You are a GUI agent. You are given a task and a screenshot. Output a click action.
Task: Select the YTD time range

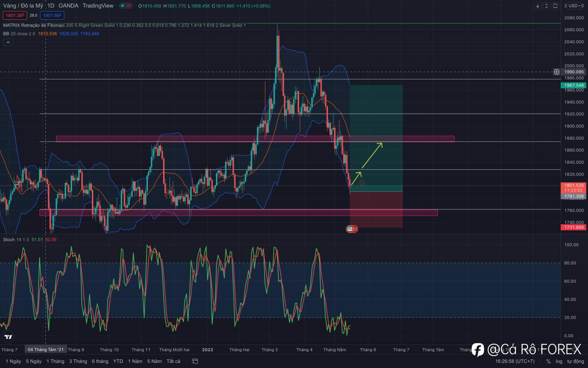click(118, 362)
